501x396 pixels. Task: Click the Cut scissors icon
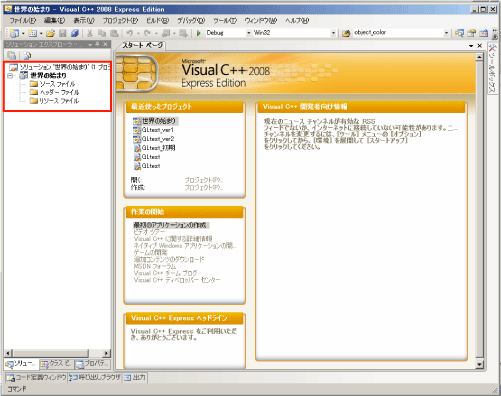(x=89, y=33)
